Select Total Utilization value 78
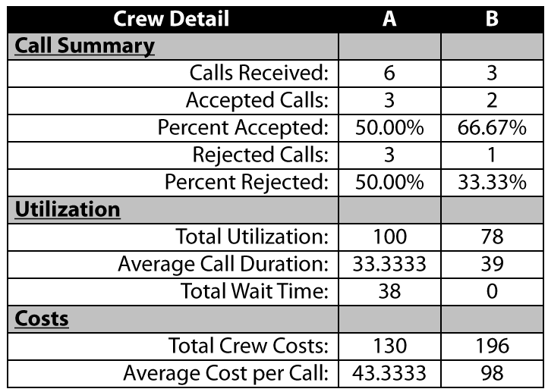The width and height of the screenshot is (548, 392). pyautogui.click(x=492, y=237)
